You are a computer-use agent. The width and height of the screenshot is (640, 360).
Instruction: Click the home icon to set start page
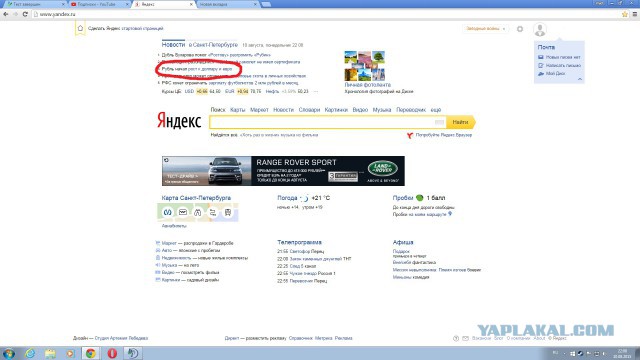[80, 28]
